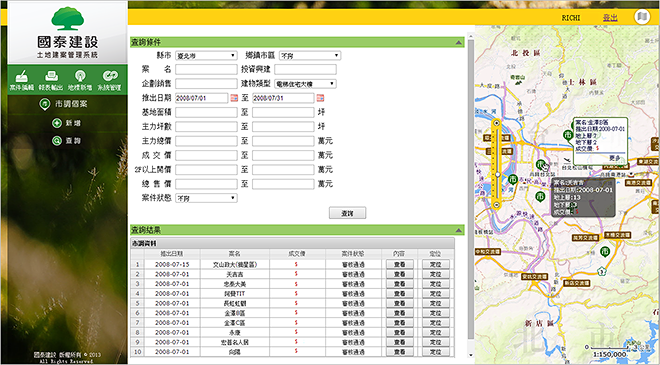This screenshot has width=660, height=365.
Task: Click the 推出日期 column header
Action: pos(172,254)
